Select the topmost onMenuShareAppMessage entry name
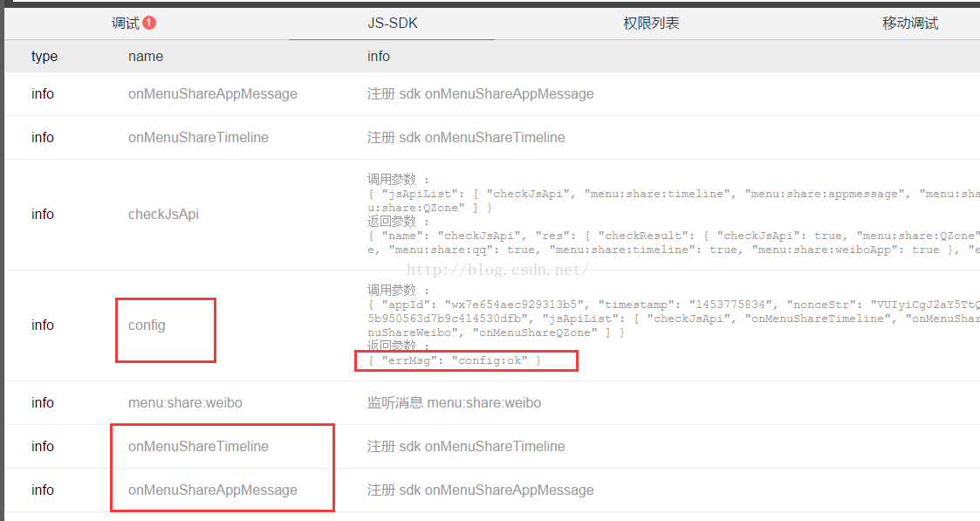980x521 pixels. click(212, 93)
